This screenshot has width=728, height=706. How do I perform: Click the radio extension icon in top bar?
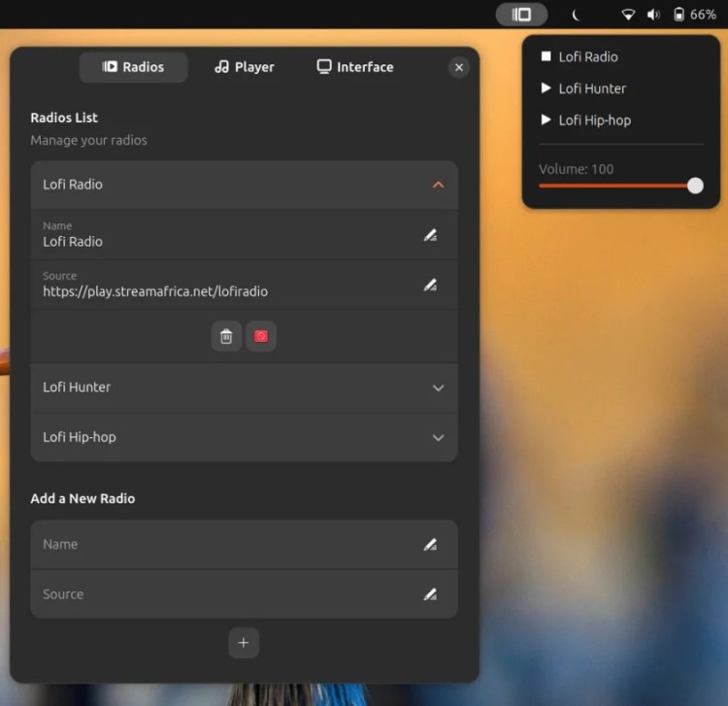tap(521, 15)
